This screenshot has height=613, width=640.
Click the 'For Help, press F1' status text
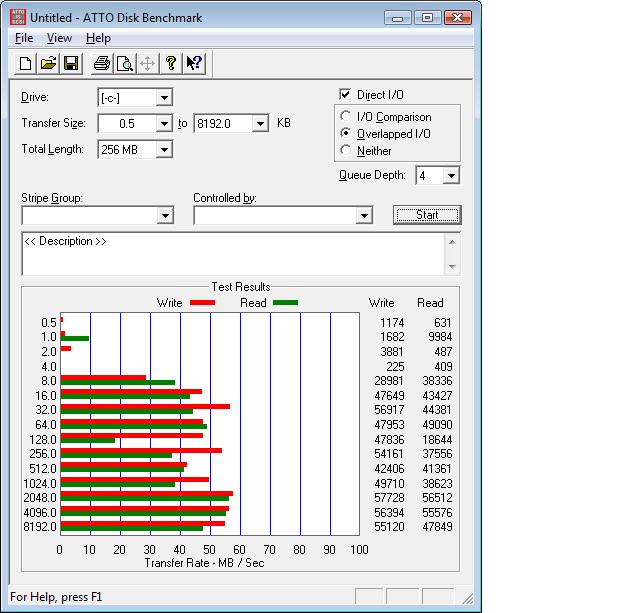point(56,597)
